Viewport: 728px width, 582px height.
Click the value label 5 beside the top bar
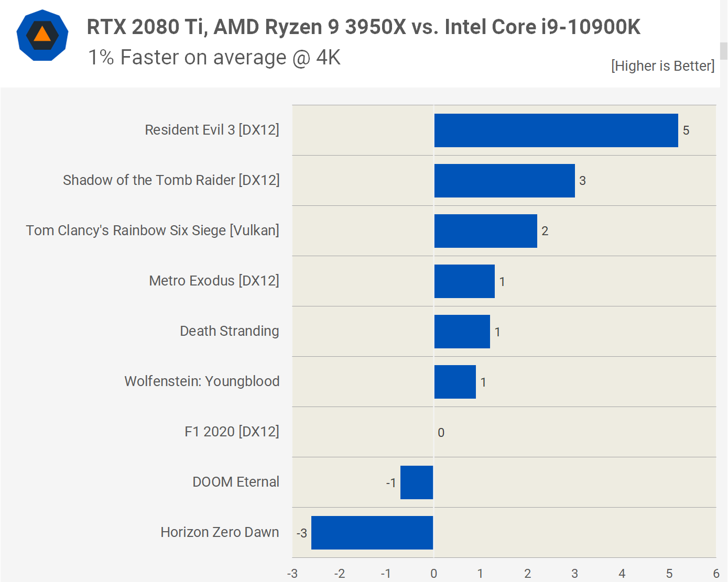pyautogui.click(x=686, y=130)
